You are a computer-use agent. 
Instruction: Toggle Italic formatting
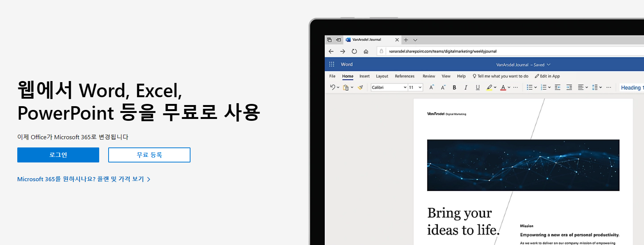coord(466,87)
